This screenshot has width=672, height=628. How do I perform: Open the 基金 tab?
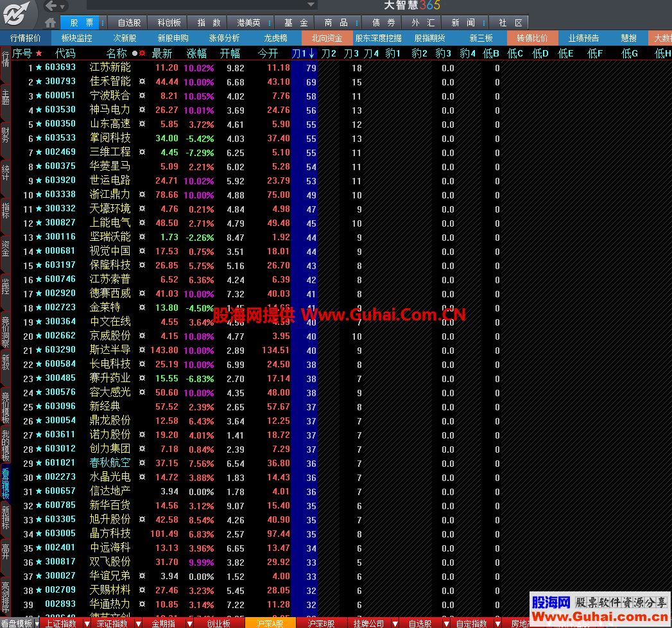click(296, 22)
